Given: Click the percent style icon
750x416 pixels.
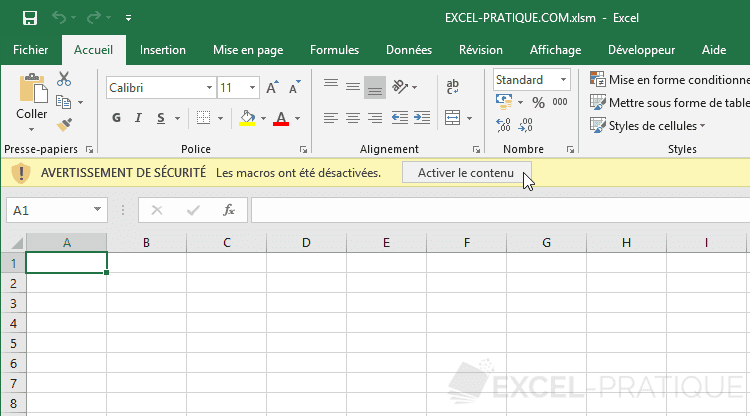Looking at the screenshot, I should pyautogui.click(x=538, y=102).
